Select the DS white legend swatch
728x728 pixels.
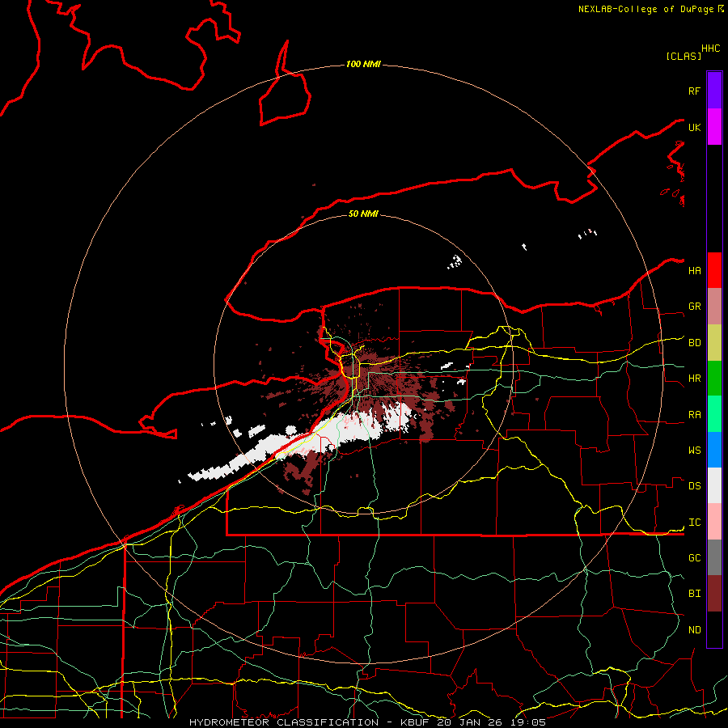click(x=714, y=485)
